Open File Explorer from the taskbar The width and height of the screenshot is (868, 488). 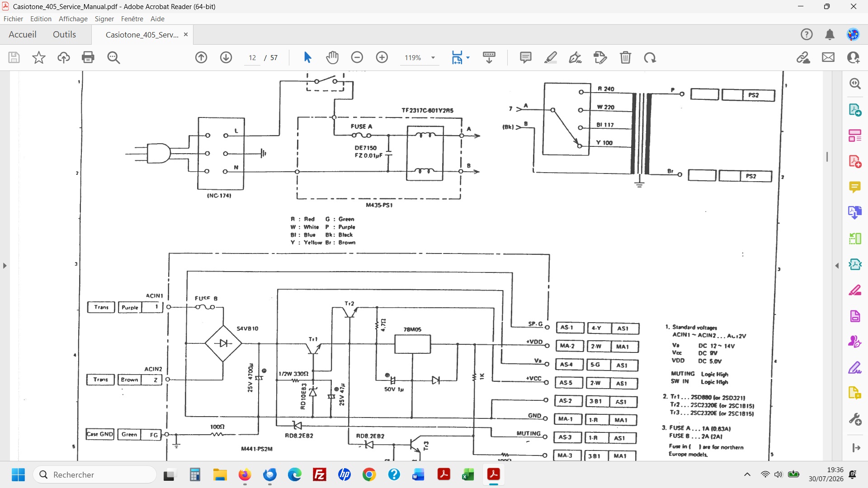[x=220, y=475]
